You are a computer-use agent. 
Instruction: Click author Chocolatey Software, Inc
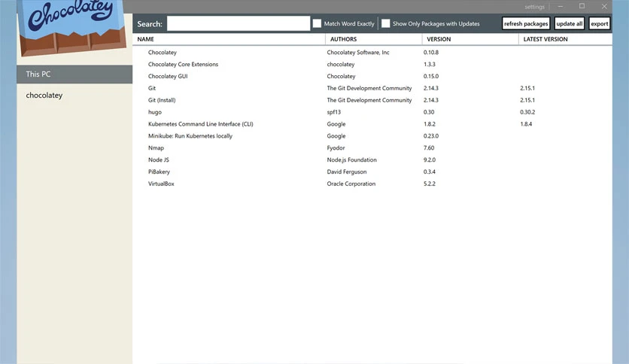pyautogui.click(x=358, y=53)
